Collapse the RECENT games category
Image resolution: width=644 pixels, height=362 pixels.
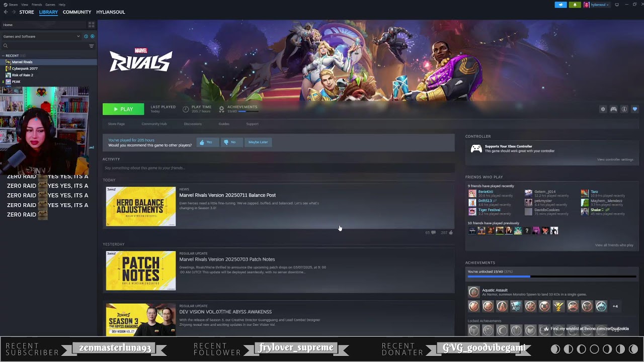[4, 55]
